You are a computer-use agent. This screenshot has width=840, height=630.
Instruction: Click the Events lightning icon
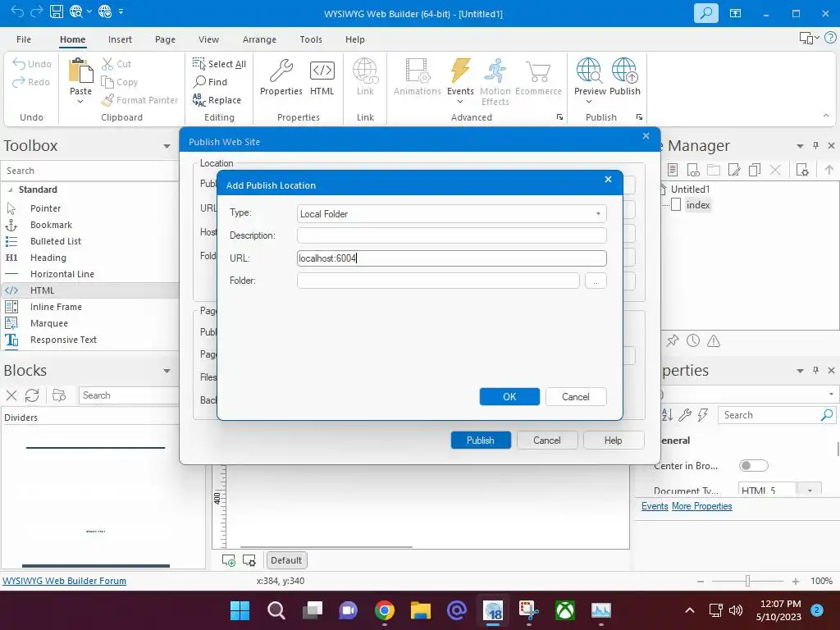point(460,71)
